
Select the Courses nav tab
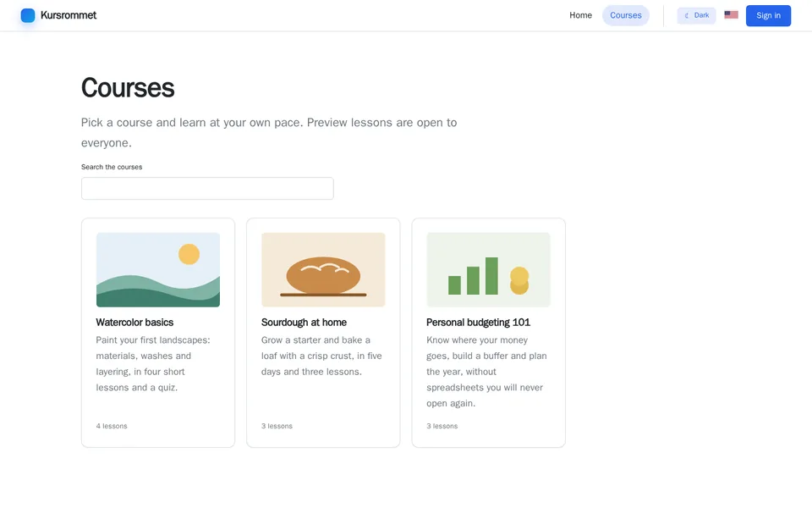pos(626,15)
